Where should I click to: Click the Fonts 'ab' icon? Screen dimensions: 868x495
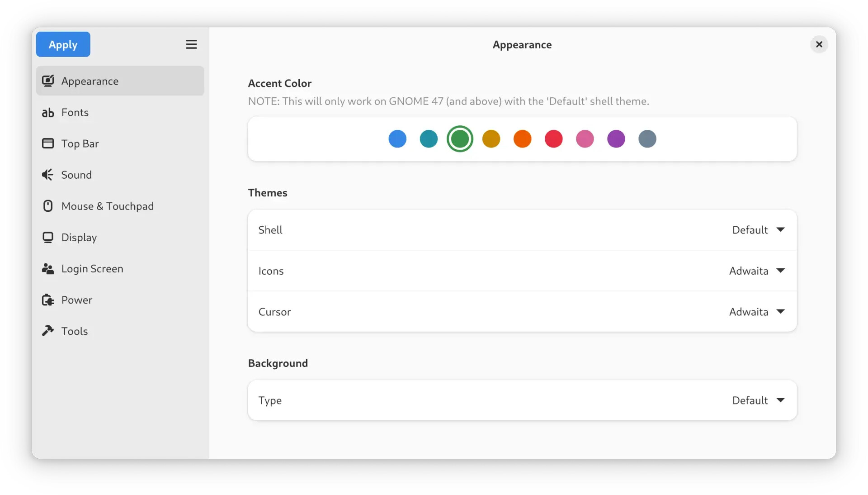(x=48, y=113)
